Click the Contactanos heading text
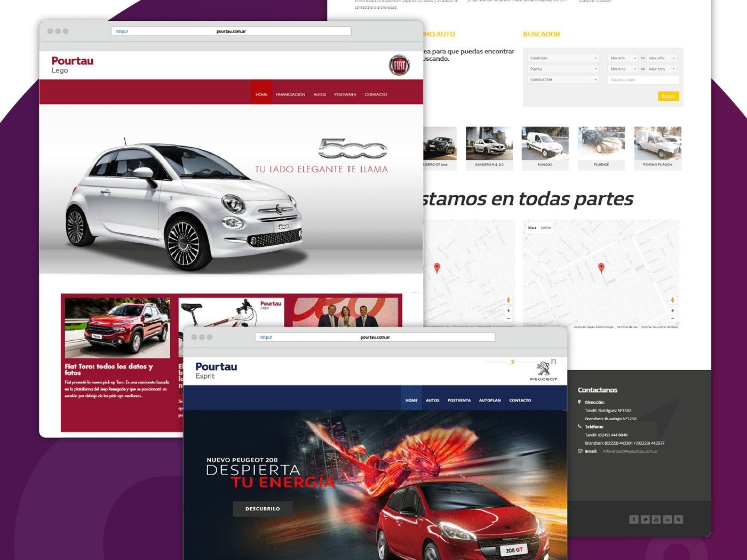The height and width of the screenshot is (560, 747). 597,390
